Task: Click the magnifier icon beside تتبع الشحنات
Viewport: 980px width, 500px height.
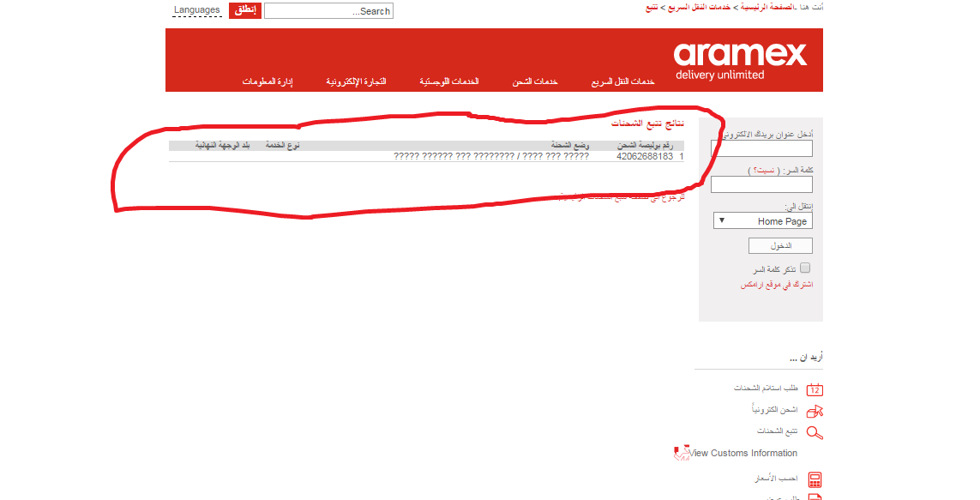Action: point(815,432)
